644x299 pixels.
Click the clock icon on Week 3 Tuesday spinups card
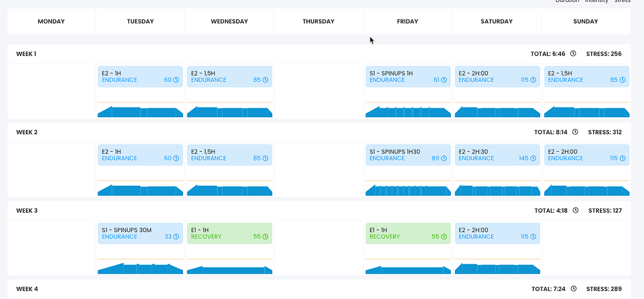(176, 237)
